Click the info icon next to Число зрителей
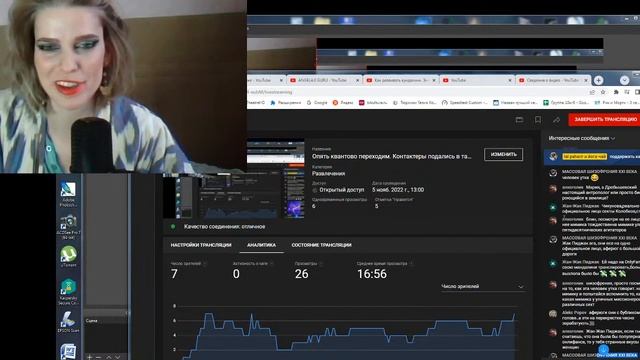This screenshot has width=640, height=360. 205,264
